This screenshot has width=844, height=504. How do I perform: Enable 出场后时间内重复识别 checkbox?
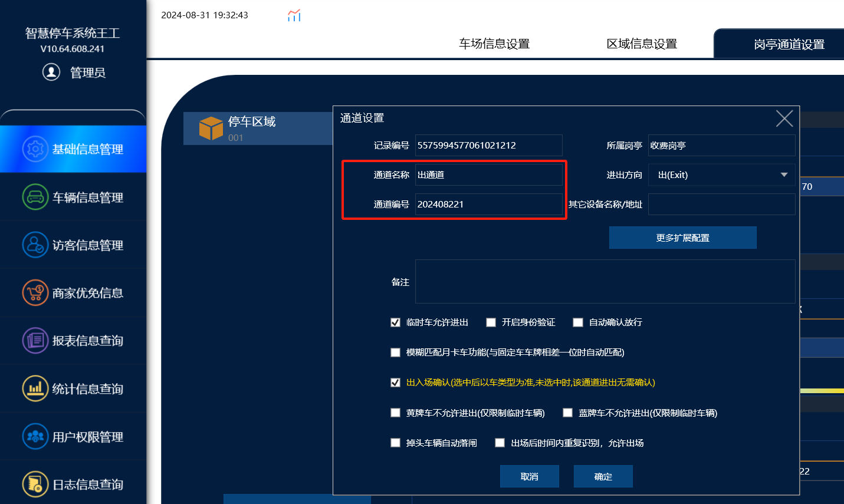[500, 443]
